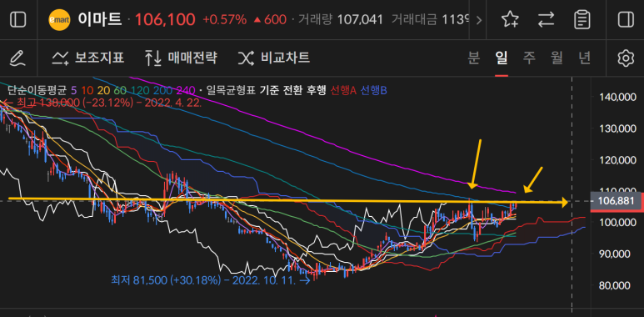Screen dimensions: 644x317
Task: Select the 5-day moving average label
Action: click(73, 89)
